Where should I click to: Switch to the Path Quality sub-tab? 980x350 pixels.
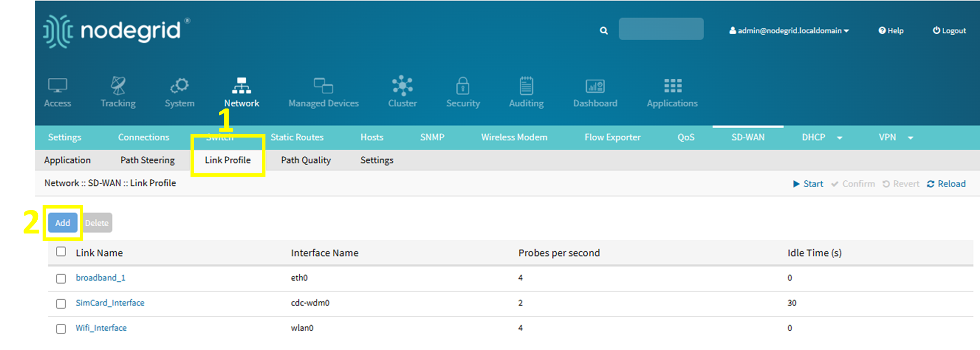[x=306, y=160]
